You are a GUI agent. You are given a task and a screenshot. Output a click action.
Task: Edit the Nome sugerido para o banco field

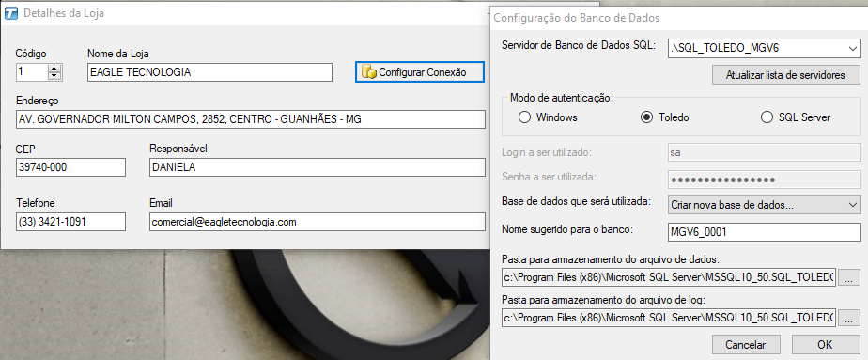(764, 232)
